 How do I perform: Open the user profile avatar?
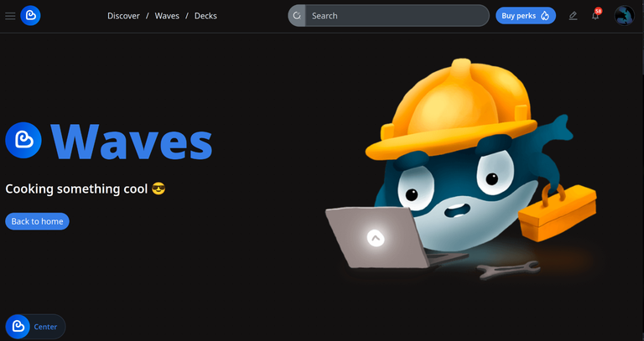point(624,16)
